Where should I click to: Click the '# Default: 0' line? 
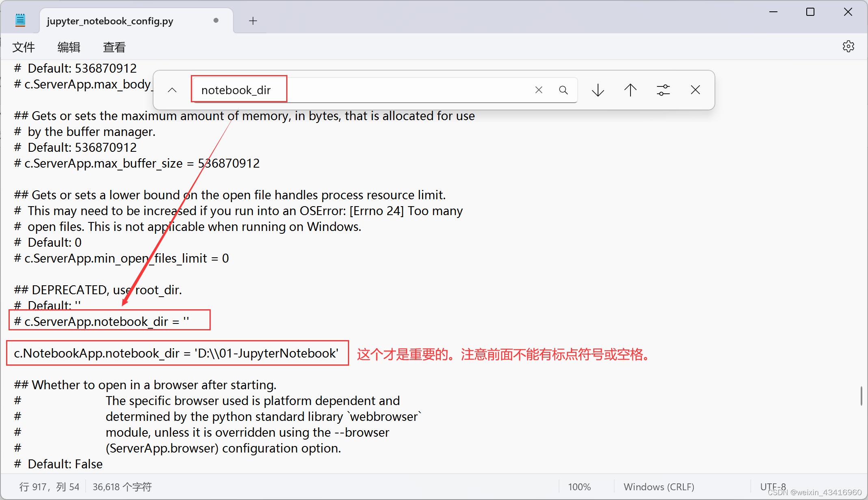(x=48, y=242)
